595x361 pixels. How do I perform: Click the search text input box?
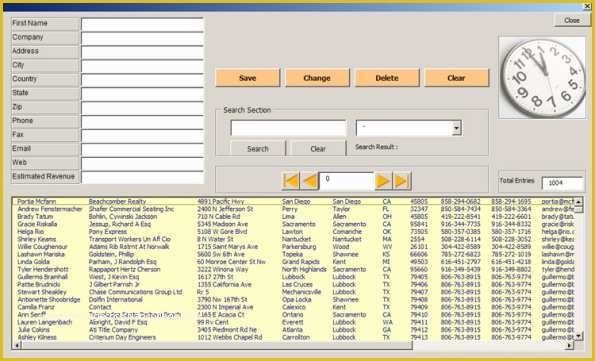click(288, 128)
